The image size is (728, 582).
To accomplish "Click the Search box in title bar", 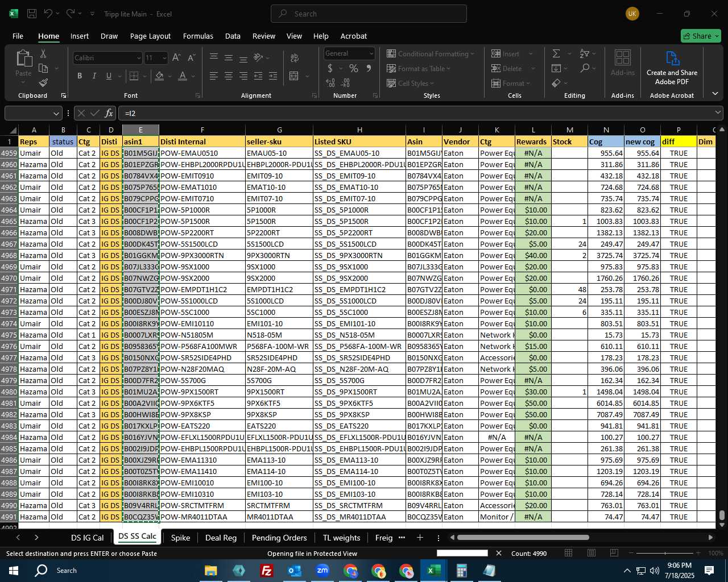I will pyautogui.click(x=369, y=14).
